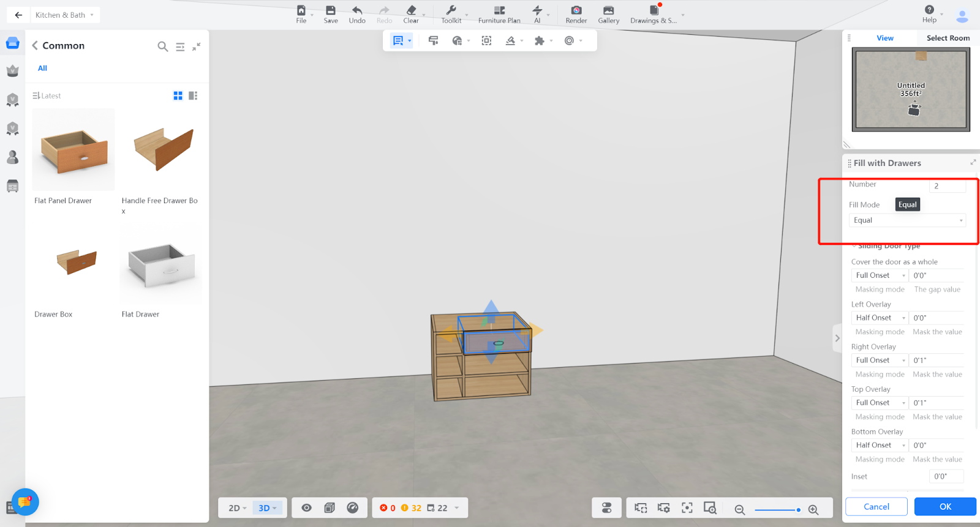The image size is (980, 527).
Task: Click the Clear eraser icon
Action: pos(411,10)
